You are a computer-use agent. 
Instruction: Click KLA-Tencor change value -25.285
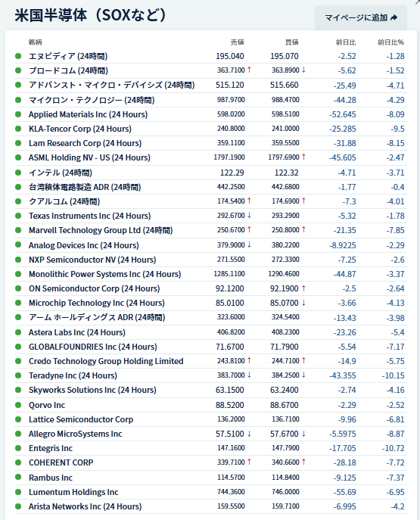click(342, 129)
